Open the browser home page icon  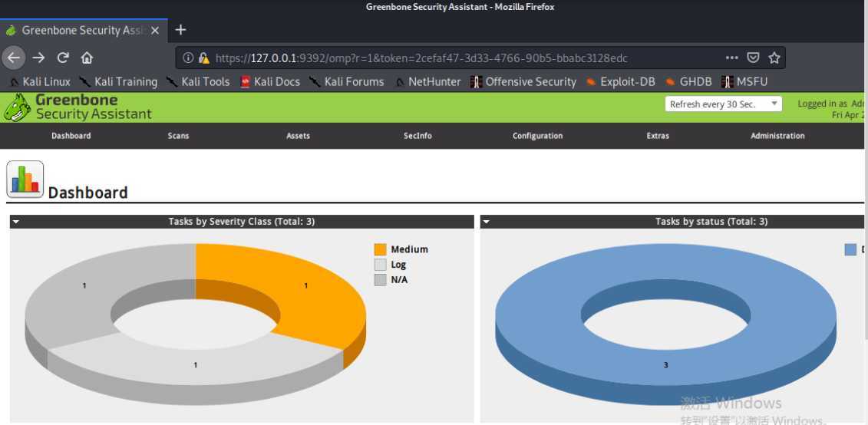coord(87,58)
